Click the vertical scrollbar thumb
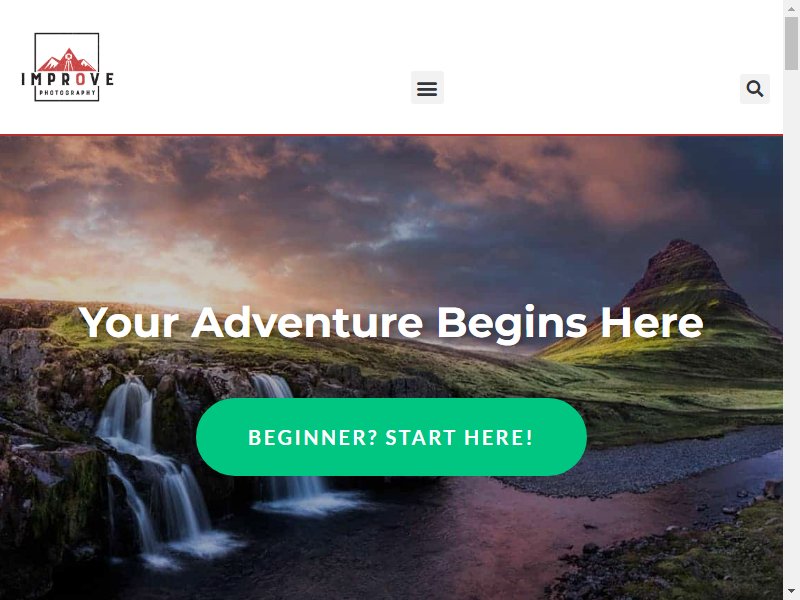The height and width of the screenshot is (600, 800). point(791,43)
